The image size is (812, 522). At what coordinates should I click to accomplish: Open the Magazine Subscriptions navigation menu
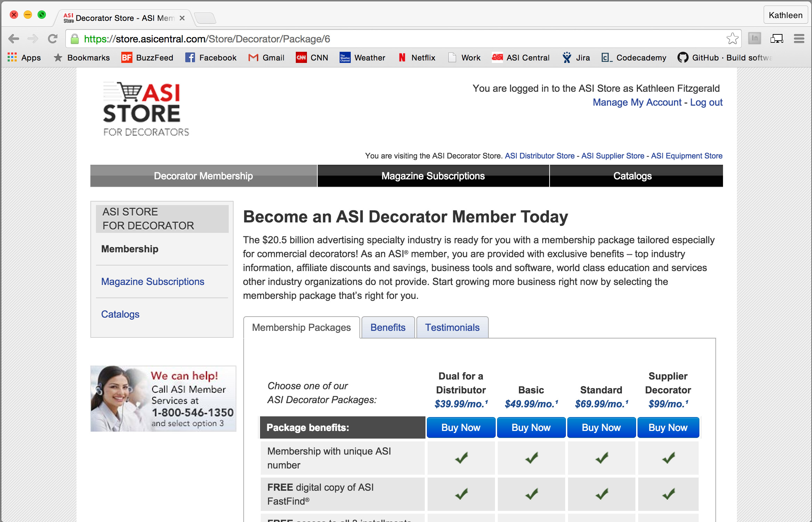[433, 176]
